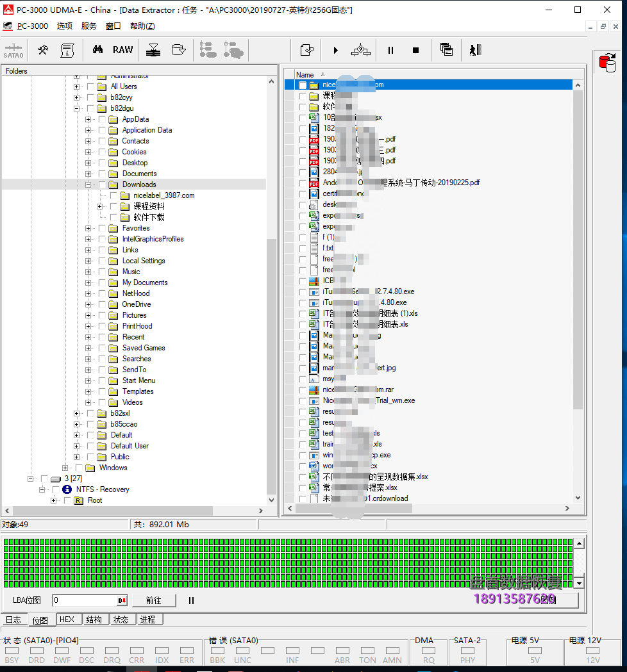The image size is (627, 672).
Task: Click the SATA0 port toolbar icon
Action: [13, 51]
